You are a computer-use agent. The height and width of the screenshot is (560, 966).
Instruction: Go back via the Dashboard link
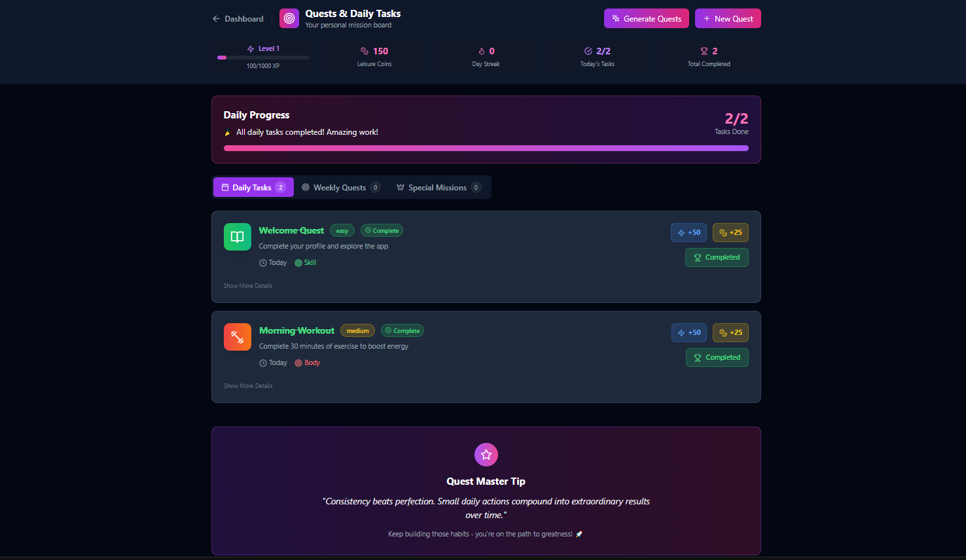tap(238, 19)
